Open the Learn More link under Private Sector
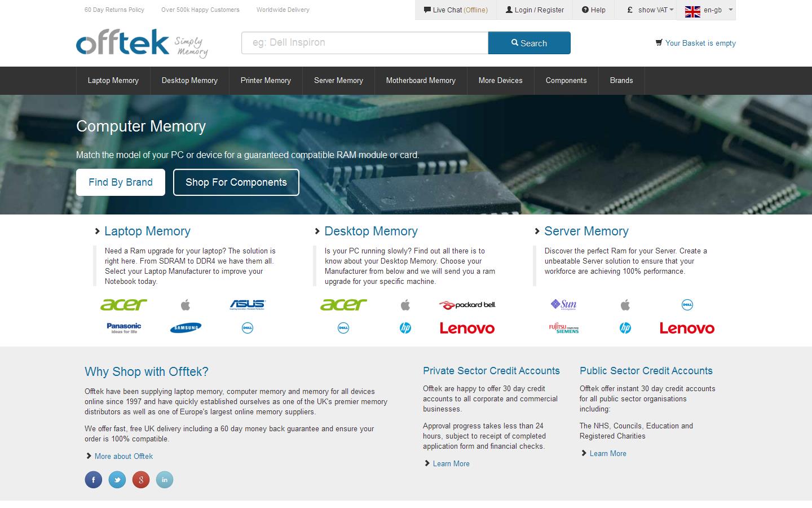 point(451,463)
